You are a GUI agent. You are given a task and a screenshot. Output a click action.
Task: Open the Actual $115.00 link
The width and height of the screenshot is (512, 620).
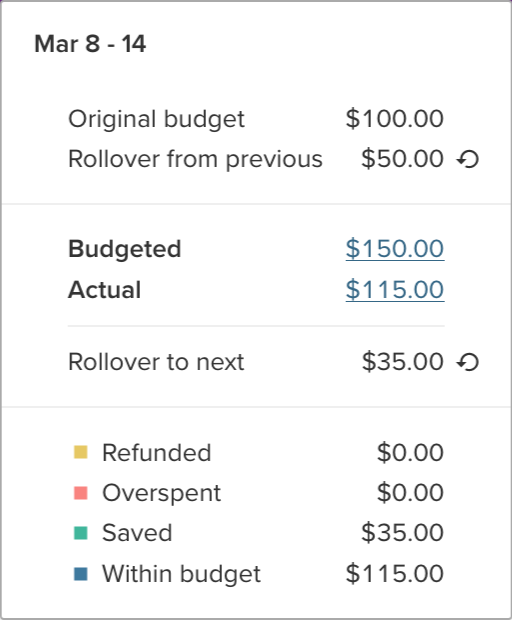[x=395, y=289]
